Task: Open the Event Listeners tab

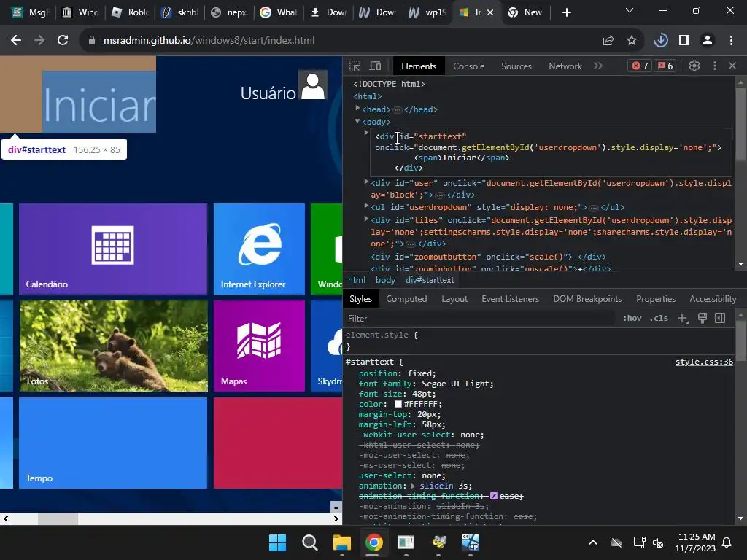Action: (x=510, y=298)
